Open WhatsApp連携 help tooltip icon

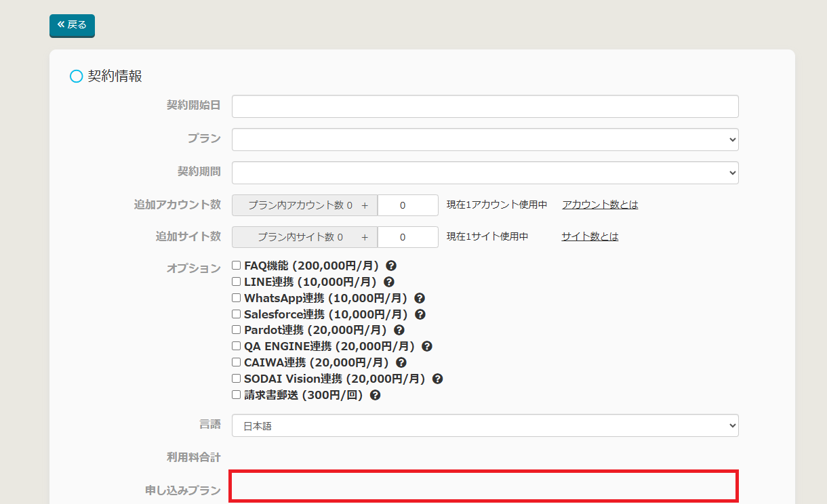[x=420, y=298]
